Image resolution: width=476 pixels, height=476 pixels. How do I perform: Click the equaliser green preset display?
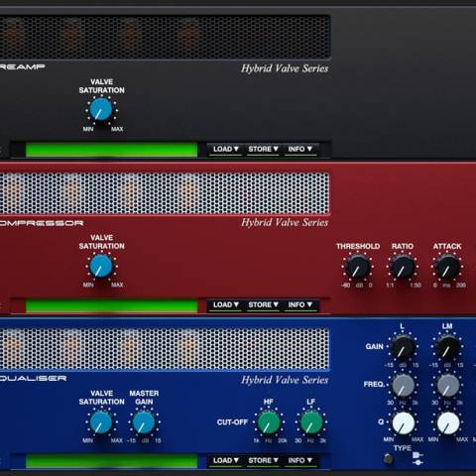pyautogui.click(x=111, y=461)
